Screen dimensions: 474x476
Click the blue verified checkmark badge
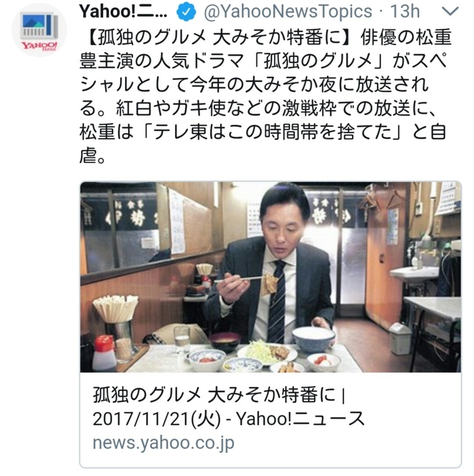[186, 12]
